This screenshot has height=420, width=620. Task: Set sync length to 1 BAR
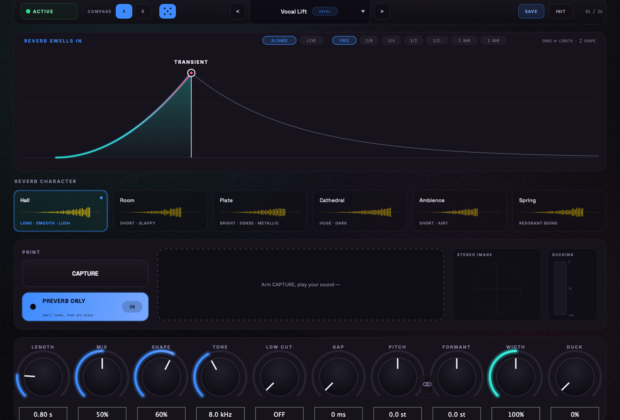coord(464,40)
